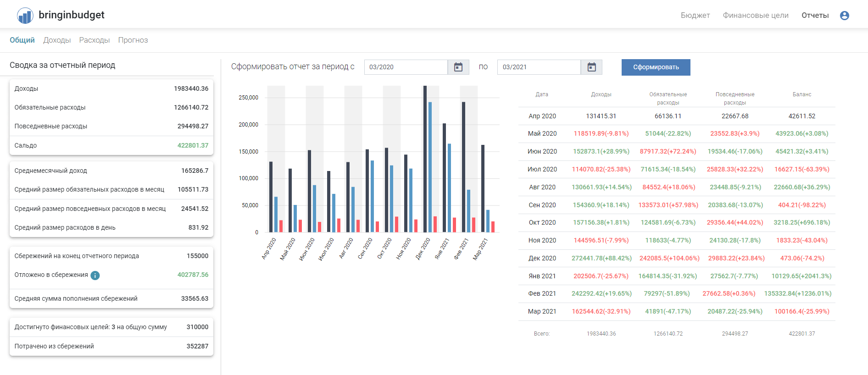Viewport: 868px width, 375px height.
Task: Focus the end period field 03/2021
Action: click(x=539, y=67)
